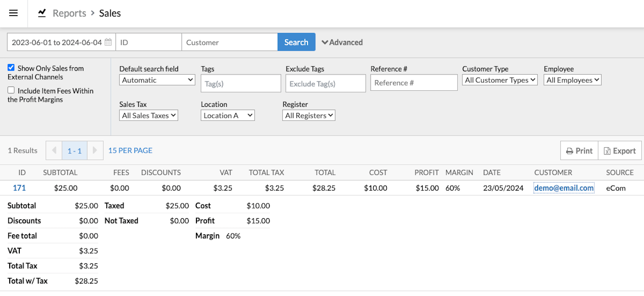Click the Reports chart icon
Image resolution: width=644 pixels, height=296 pixels.
point(42,13)
